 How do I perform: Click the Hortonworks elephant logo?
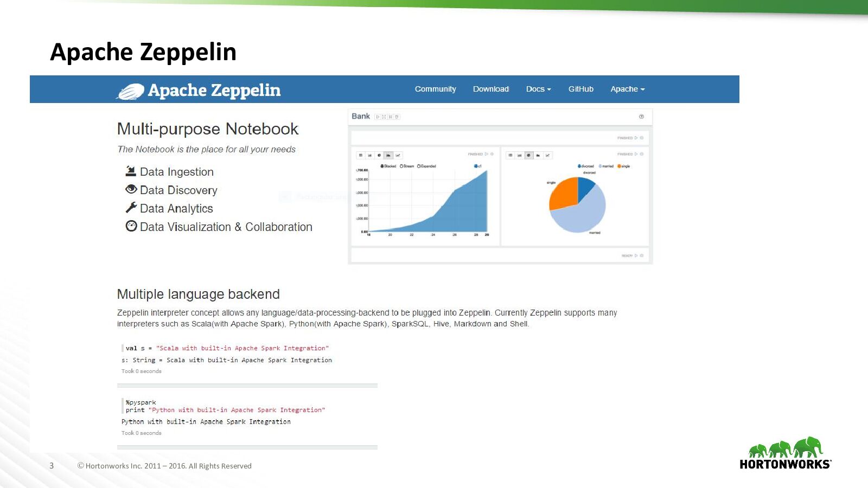coord(786,453)
